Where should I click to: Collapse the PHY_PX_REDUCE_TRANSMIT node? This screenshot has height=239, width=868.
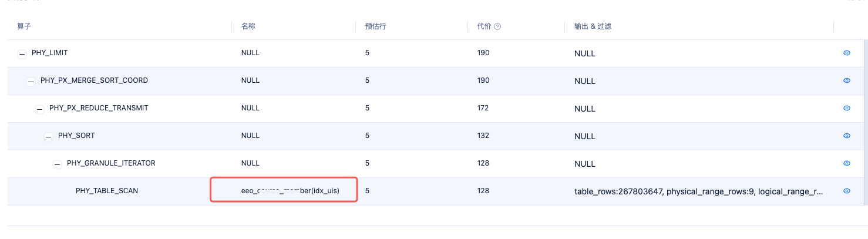(x=39, y=109)
